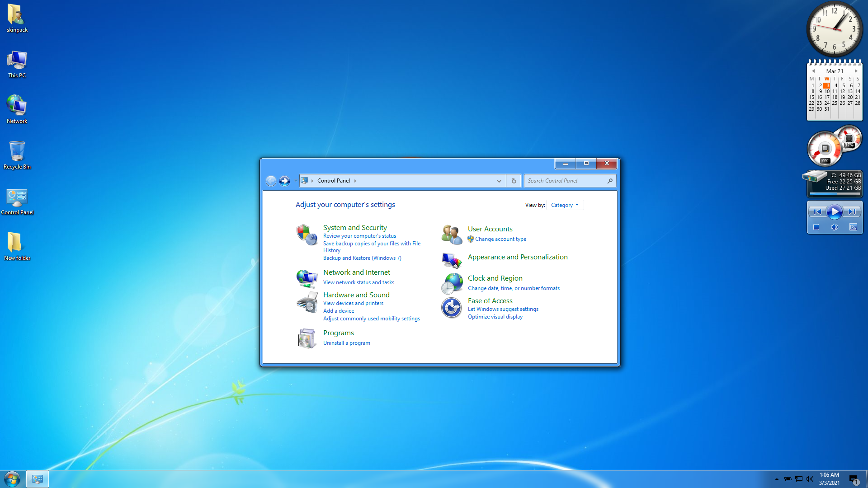Toggle the media gadget volume speaker
The width and height of the screenshot is (868, 488).
(834, 227)
